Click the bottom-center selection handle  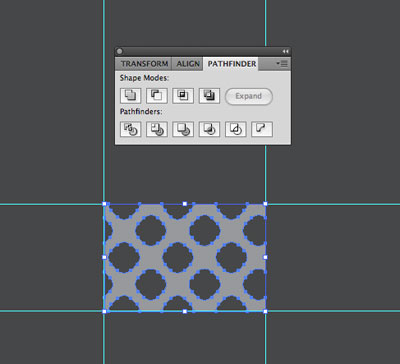click(x=185, y=311)
